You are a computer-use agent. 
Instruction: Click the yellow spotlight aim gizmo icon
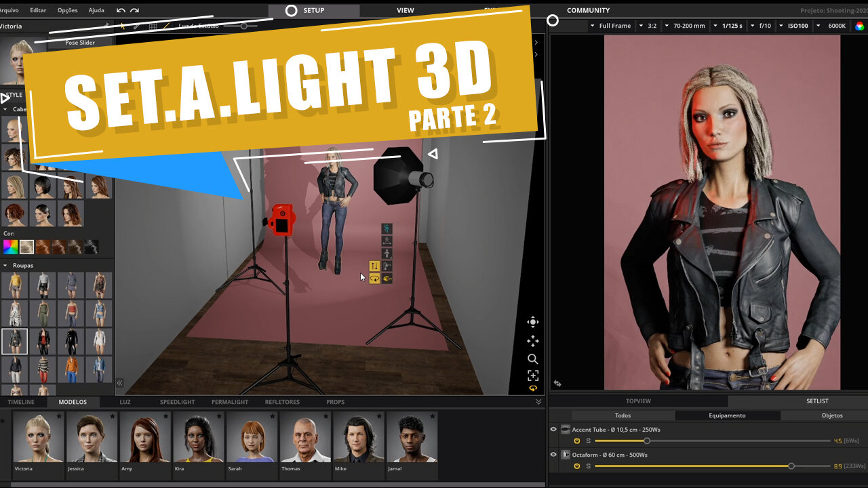pyautogui.click(x=387, y=279)
